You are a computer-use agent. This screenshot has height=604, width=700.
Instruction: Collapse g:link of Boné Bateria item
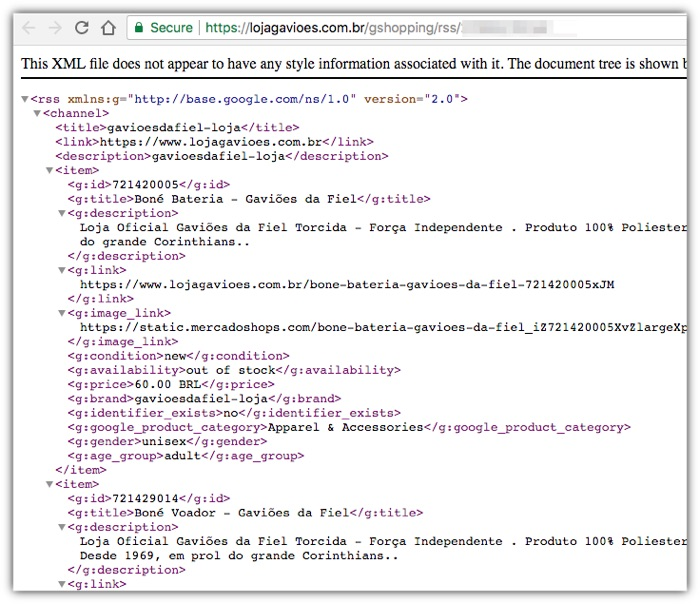coord(62,271)
